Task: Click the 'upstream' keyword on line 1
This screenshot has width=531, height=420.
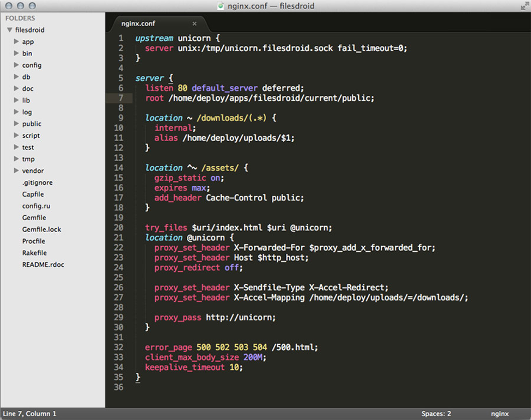Action: [x=154, y=38]
